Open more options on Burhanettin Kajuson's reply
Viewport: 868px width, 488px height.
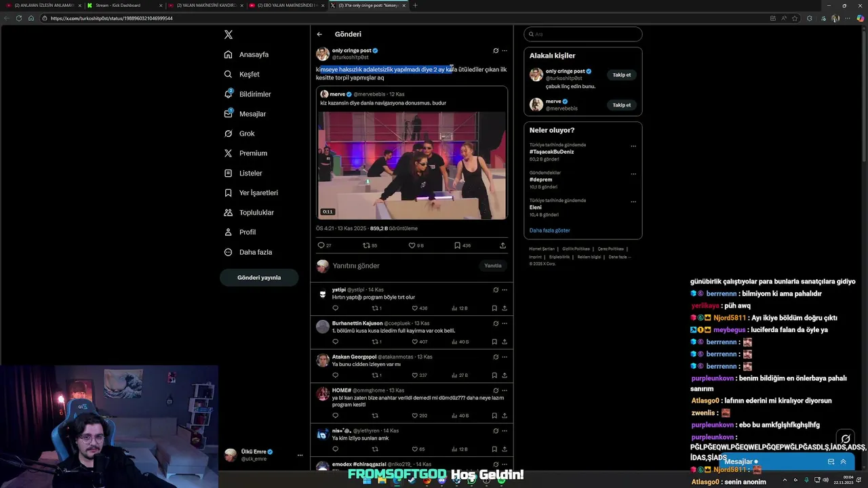(505, 323)
